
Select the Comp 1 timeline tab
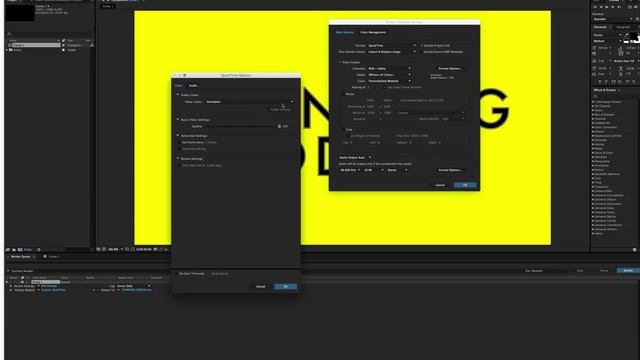pos(54,256)
